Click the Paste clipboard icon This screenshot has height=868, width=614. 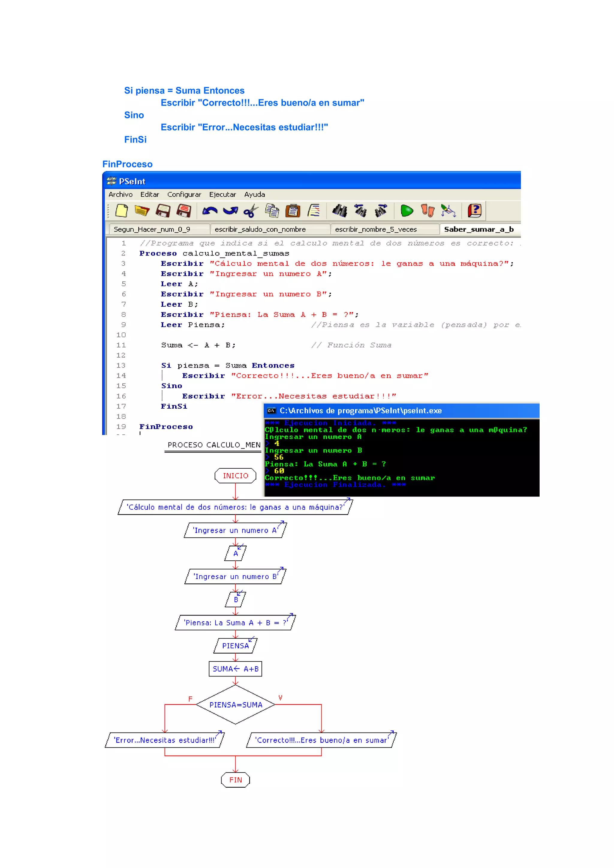[292, 210]
